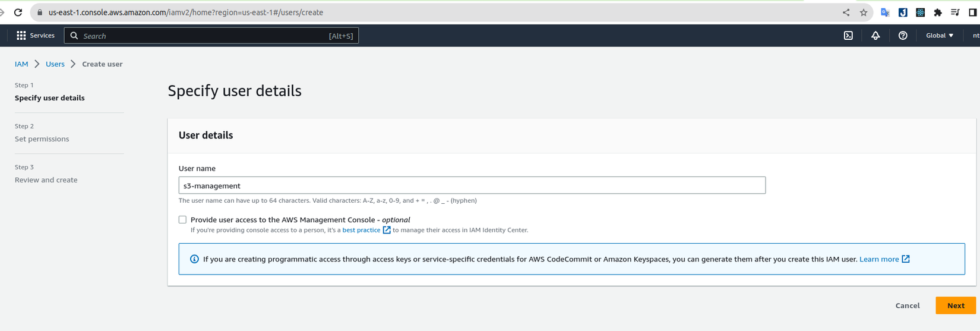Open the best practice link
This screenshot has width=980, height=331.
(x=361, y=230)
